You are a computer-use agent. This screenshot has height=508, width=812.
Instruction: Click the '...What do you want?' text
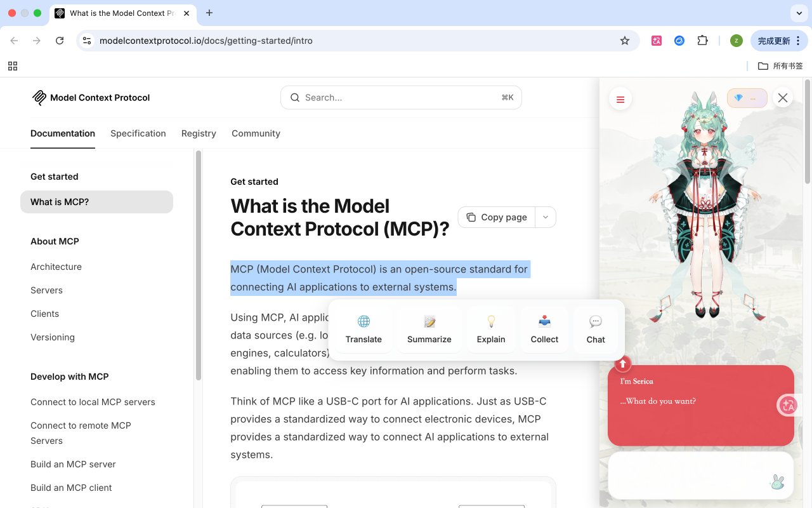(658, 401)
